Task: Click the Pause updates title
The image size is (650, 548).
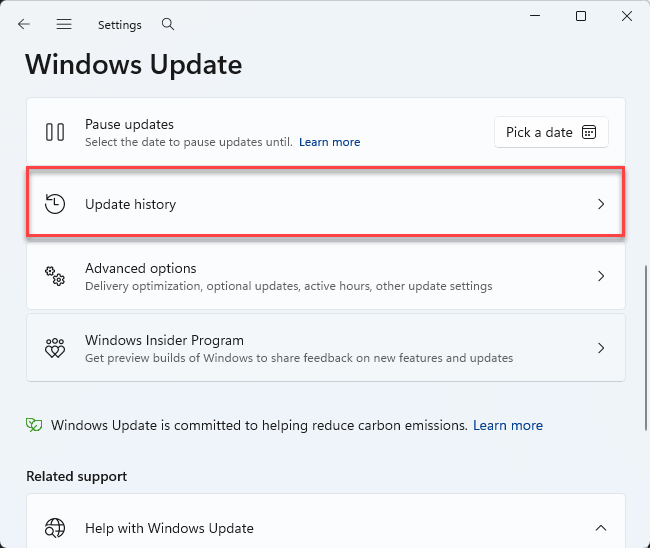Action: coord(129,124)
